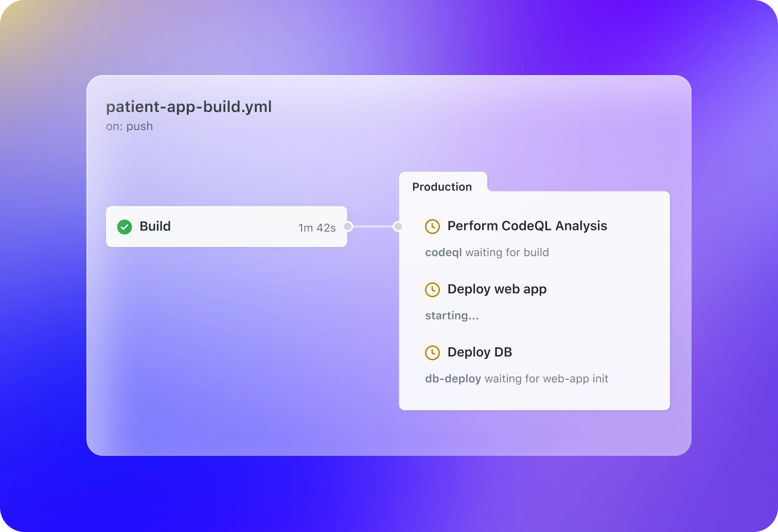
Task: Click the bold db-deploy job identifier
Action: 453,379
